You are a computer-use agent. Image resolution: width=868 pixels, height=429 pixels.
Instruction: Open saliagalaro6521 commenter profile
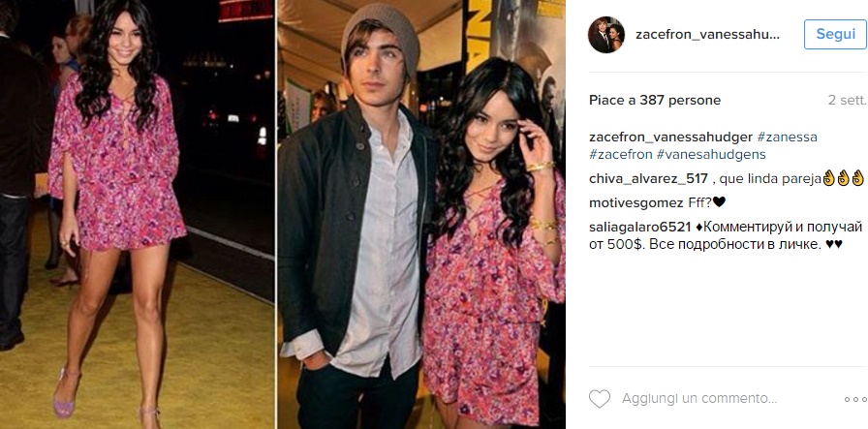(x=640, y=227)
